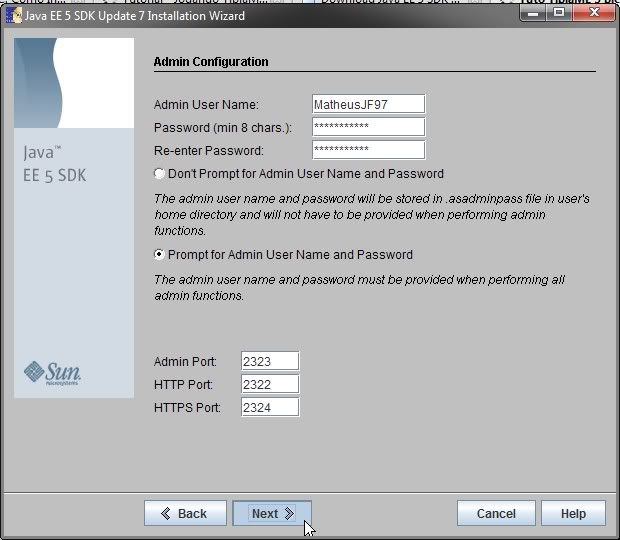The height and width of the screenshot is (540, 620).
Task: Click the Re-enter Password field
Action: click(368, 150)
